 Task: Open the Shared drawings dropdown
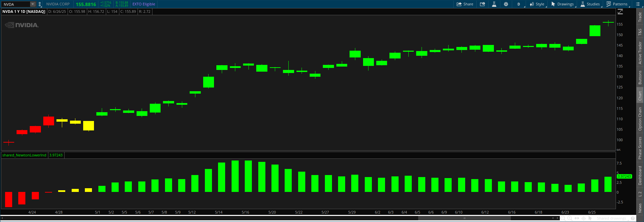pyautogui.click(x=612, y=219)
